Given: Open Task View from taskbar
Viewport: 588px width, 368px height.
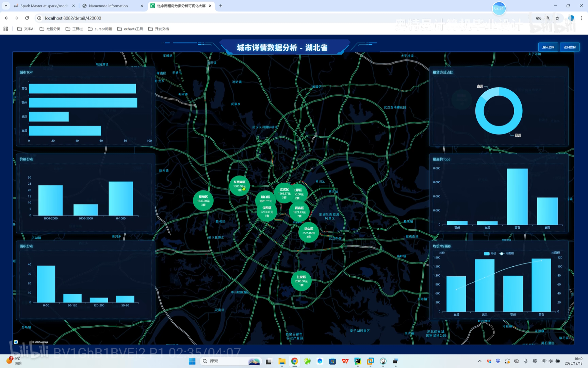Looking at the screenshot, I should [269, 361].
